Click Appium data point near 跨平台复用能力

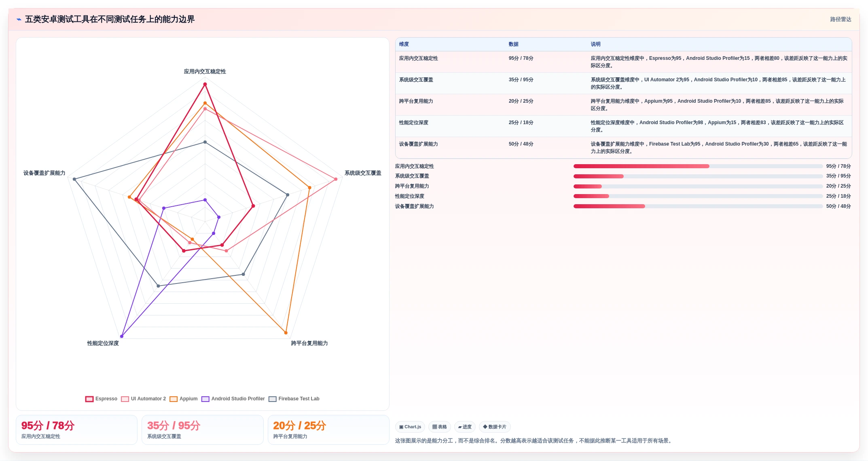click(x=286, y=333)
